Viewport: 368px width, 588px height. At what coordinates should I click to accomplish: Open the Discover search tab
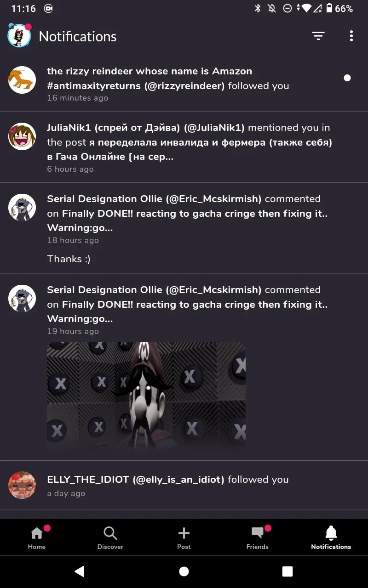click(110, 537)
